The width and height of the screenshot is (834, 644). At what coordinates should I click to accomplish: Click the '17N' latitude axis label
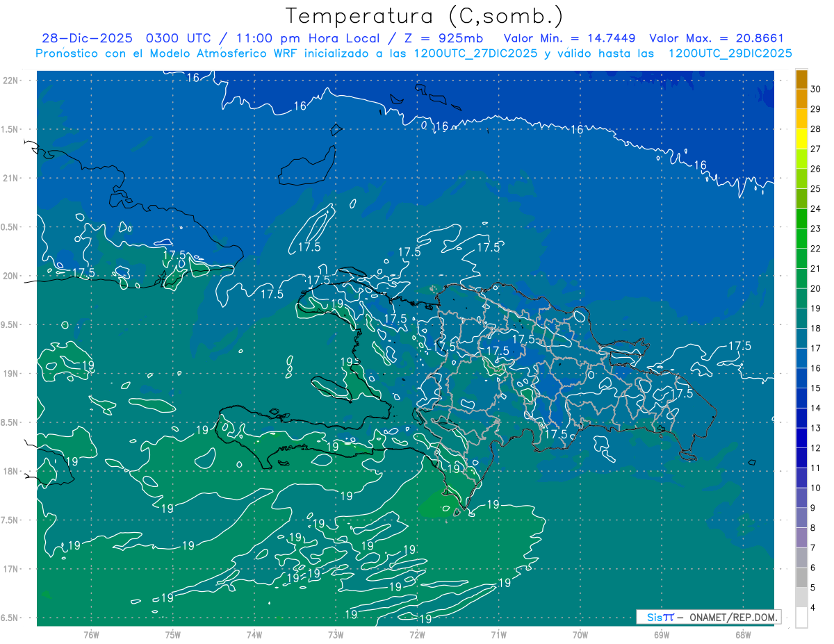pyautogui.click(x=10, y=569)
